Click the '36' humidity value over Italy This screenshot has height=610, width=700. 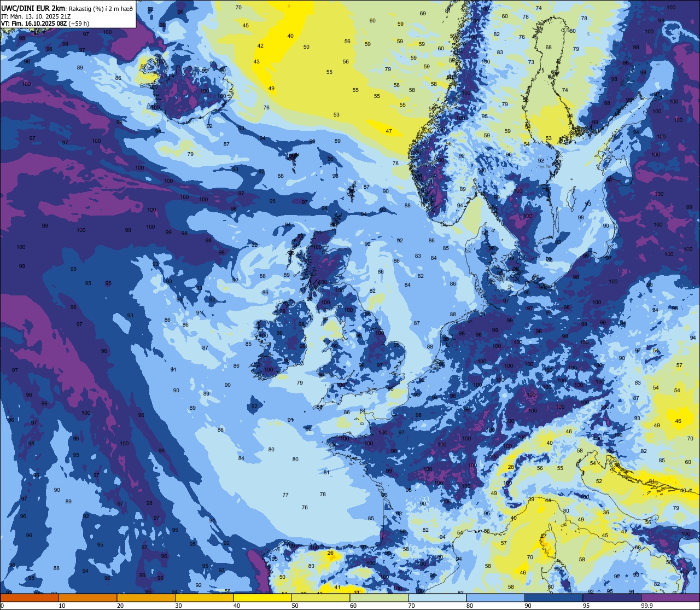tap(606, 513)
